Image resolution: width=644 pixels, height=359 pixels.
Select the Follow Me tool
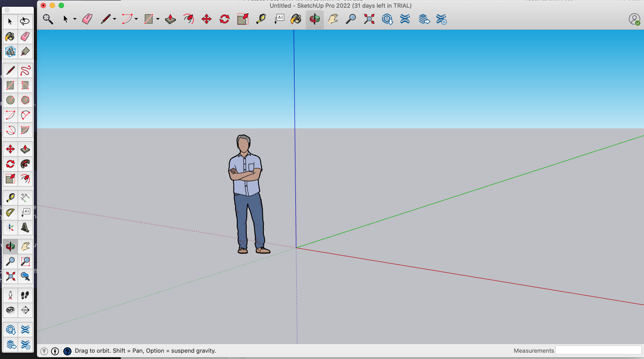25,164
